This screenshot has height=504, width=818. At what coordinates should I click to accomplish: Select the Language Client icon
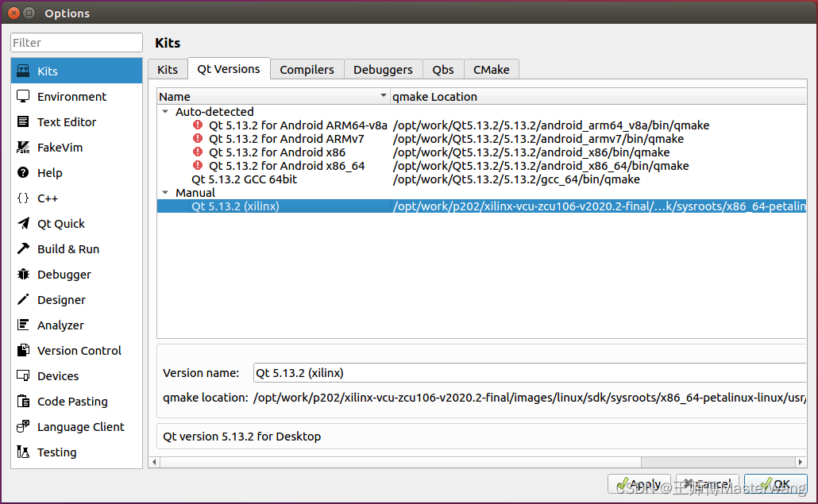point(23,426)
